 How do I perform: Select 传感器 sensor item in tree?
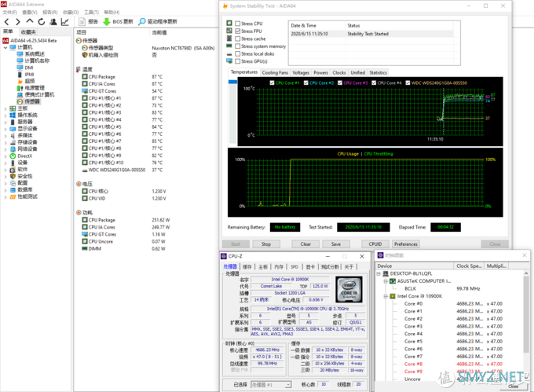[28, 101]
